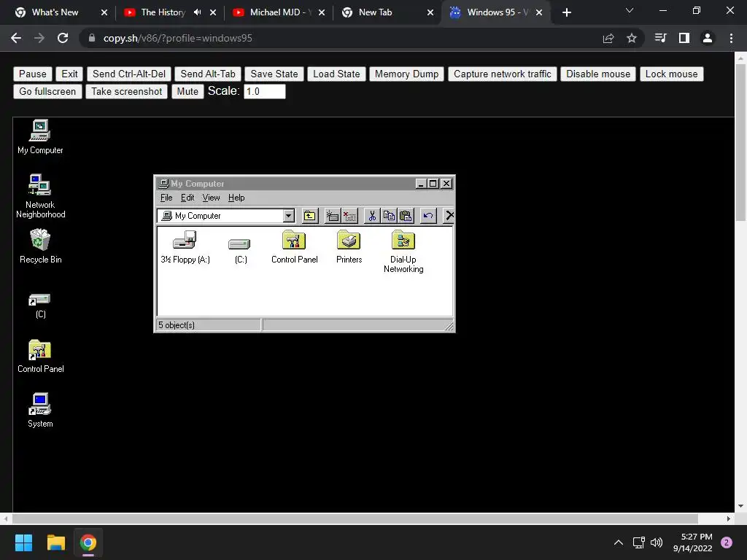The width and height of the screenshot is (747, 560).
Task: Select the Printers folder icon
Action: 349,247
